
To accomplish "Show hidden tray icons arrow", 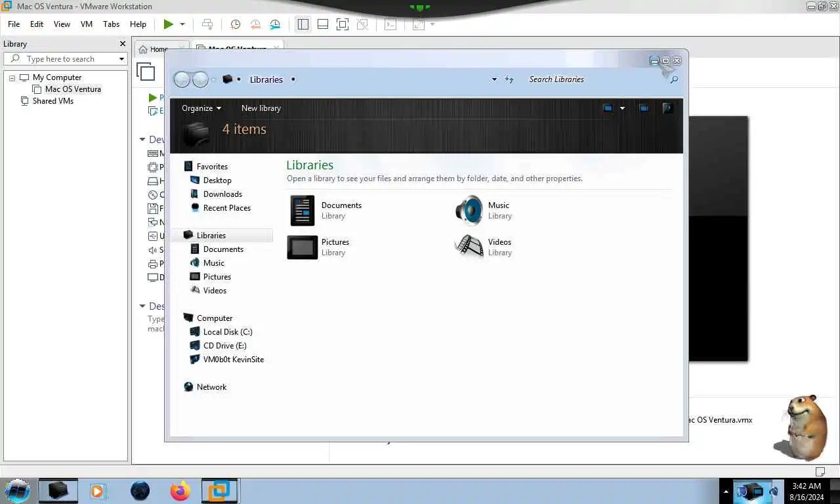I will click(726, 491).
